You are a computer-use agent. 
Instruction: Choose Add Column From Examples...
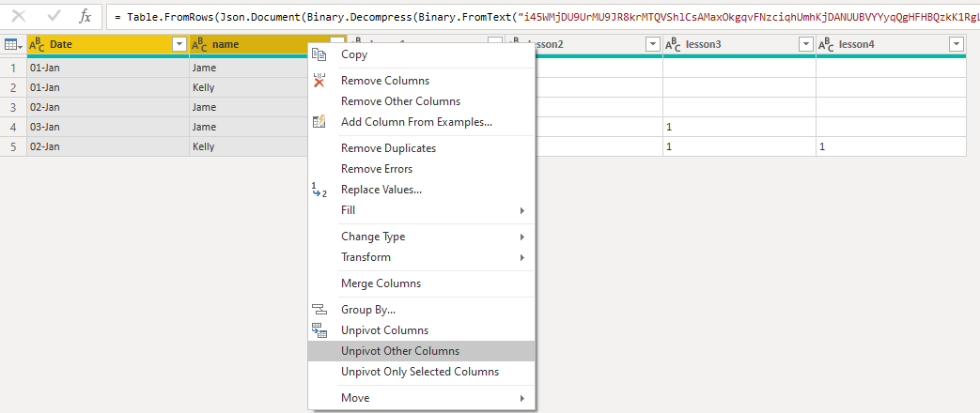point(421,122)
